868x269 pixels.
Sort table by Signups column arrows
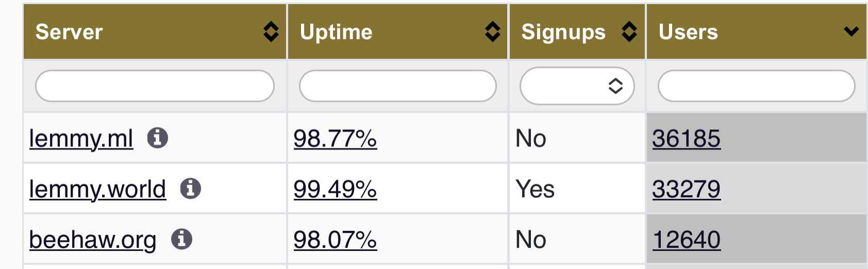629,32
